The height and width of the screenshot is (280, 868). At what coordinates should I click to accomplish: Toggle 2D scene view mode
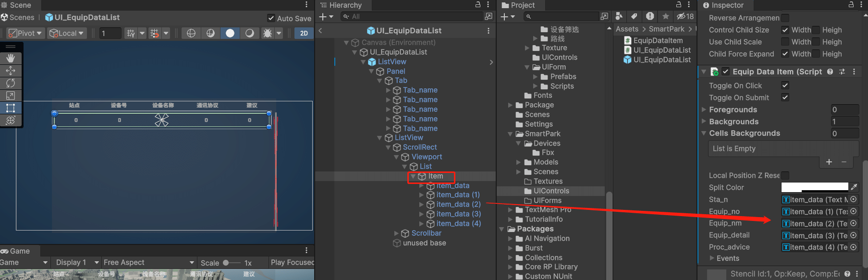pyautogui.click(x=304, y=33)
